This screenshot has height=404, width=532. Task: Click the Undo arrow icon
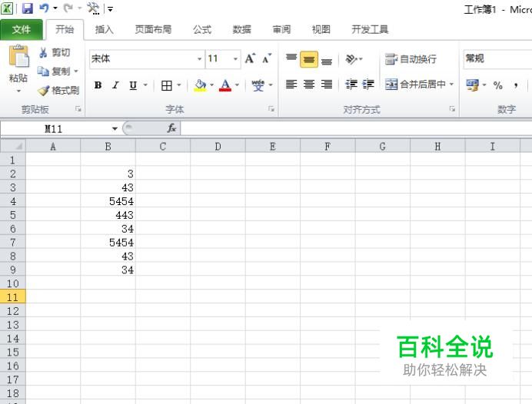coord(44,8)
